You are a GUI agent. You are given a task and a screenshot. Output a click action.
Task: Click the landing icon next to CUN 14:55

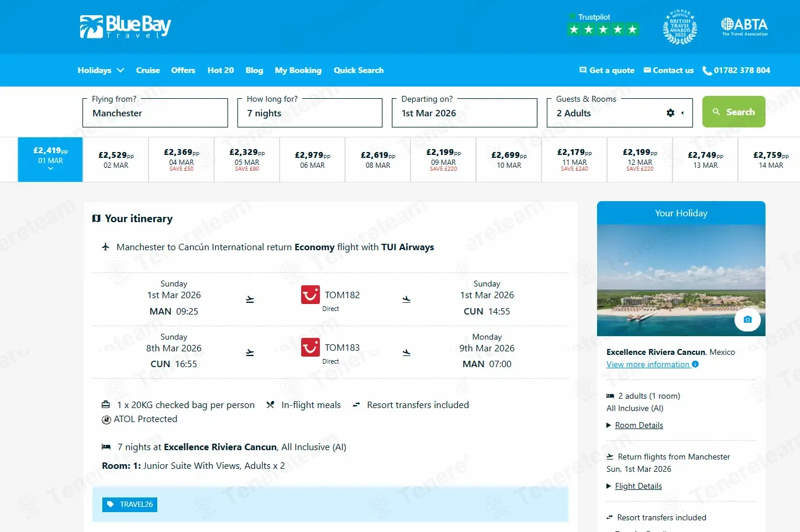pos(406,299)
